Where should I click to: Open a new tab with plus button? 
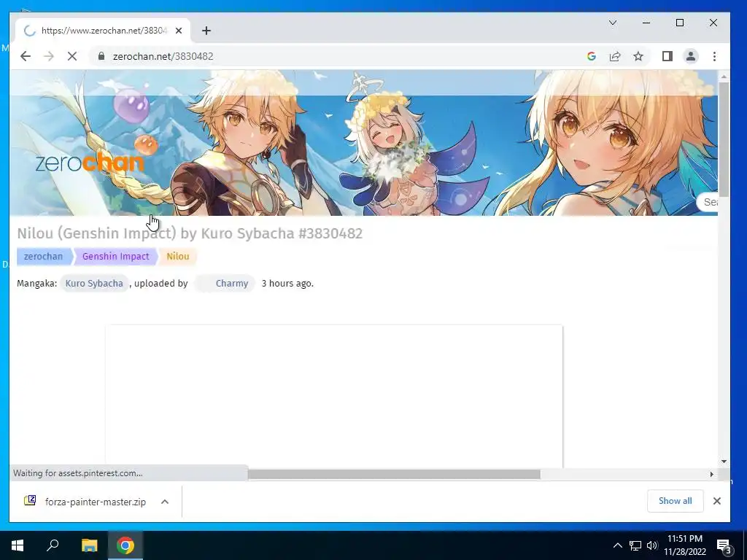pos(206,31)
